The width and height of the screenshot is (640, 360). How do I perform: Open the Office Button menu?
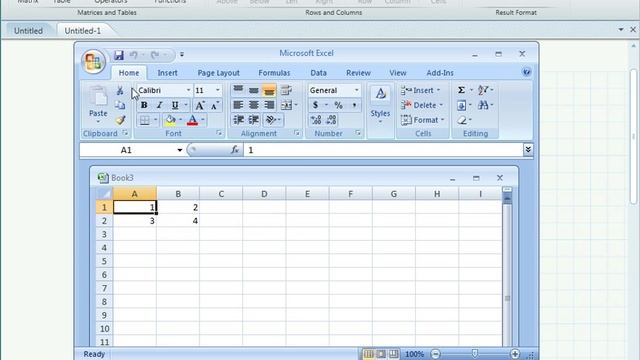coord(93,62)
